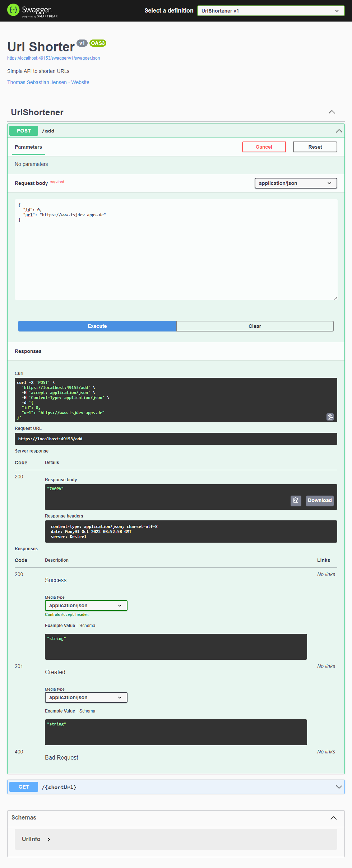This screenshot has width=352, height=868.
Task: Click the Clear button
Action: pos(255,326)
